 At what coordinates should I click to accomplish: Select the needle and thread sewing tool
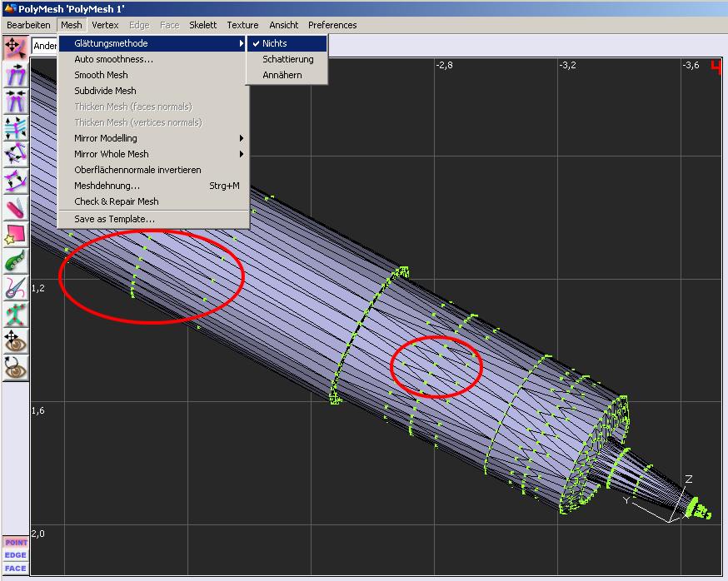15,288
